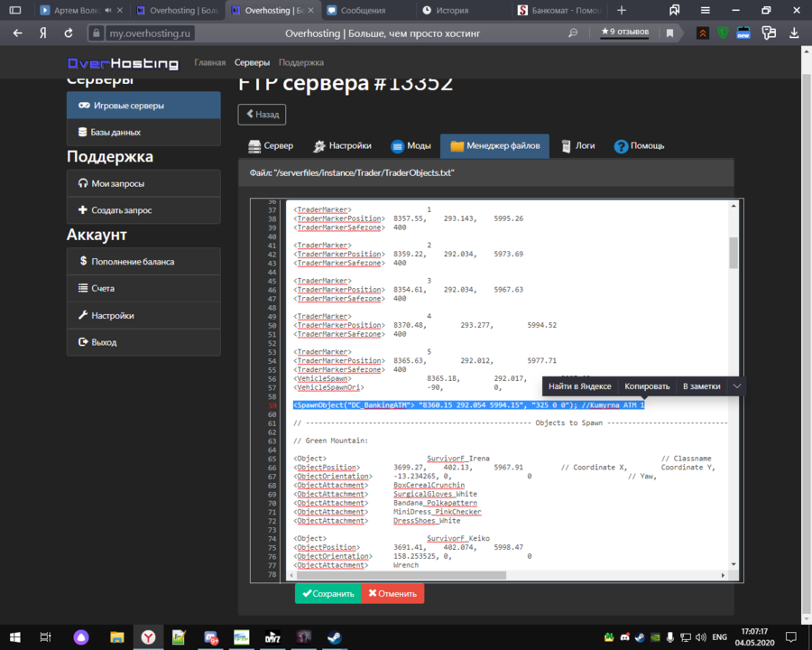Open a new browser tab

(622, 10)
